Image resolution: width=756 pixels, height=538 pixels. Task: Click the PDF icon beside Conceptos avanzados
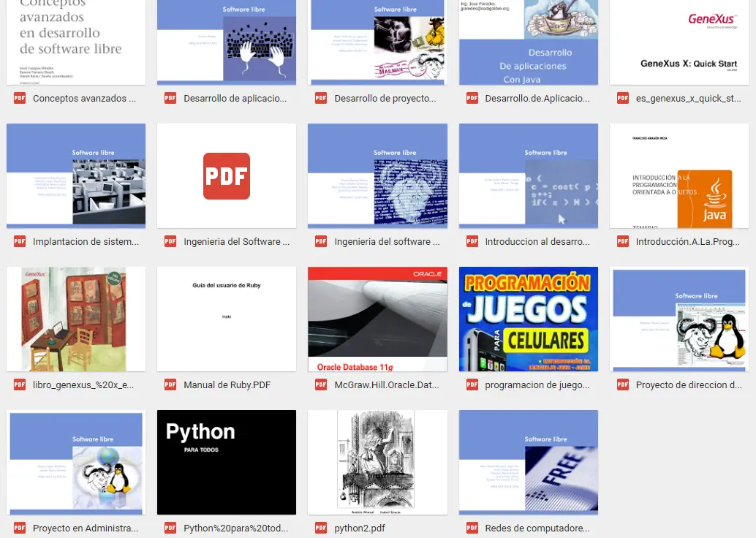pyautogui.click(x=19, y=99)
